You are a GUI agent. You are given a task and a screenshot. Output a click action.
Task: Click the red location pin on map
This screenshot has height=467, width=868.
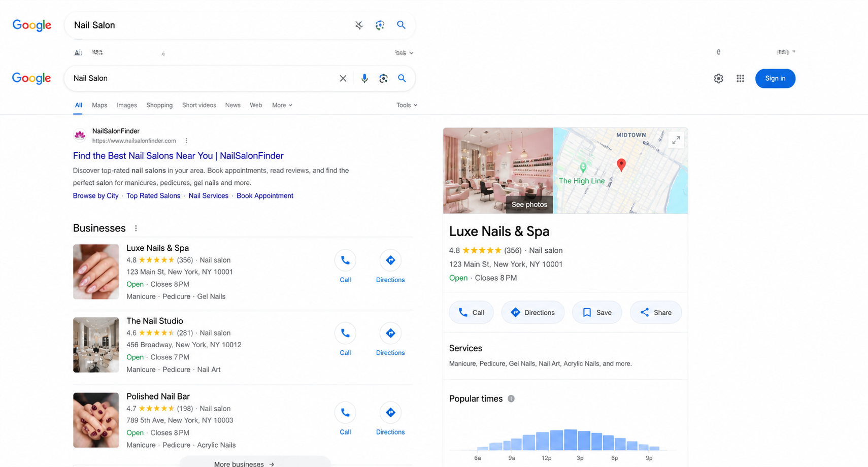621,164
